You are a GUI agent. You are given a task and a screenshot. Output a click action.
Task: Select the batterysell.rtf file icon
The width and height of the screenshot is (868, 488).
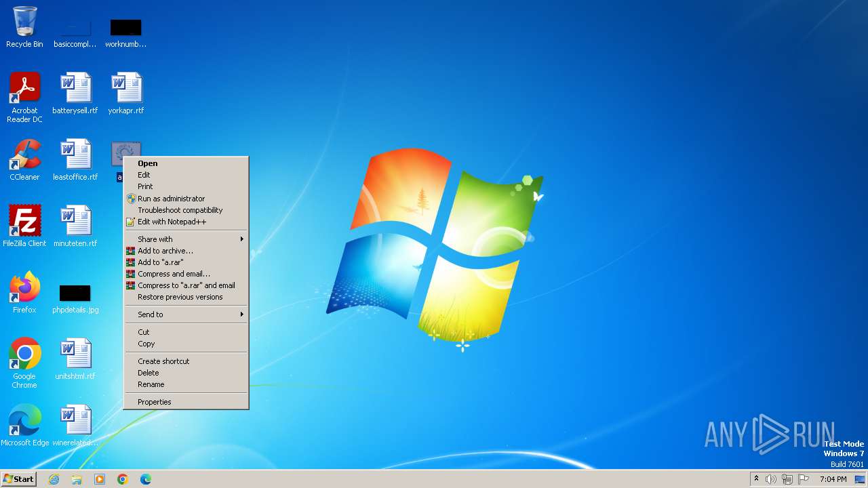click(x=75, y=94)
